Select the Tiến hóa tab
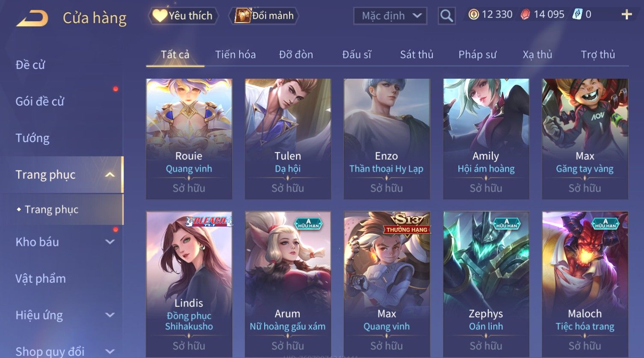 [235, 54]
